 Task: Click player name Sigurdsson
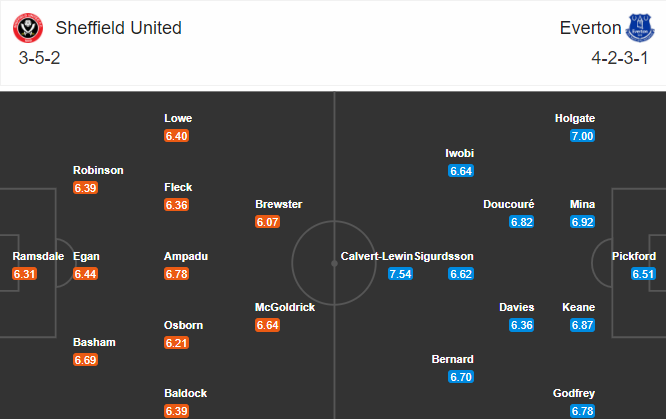pyautogui.click(x=444, y=256)
